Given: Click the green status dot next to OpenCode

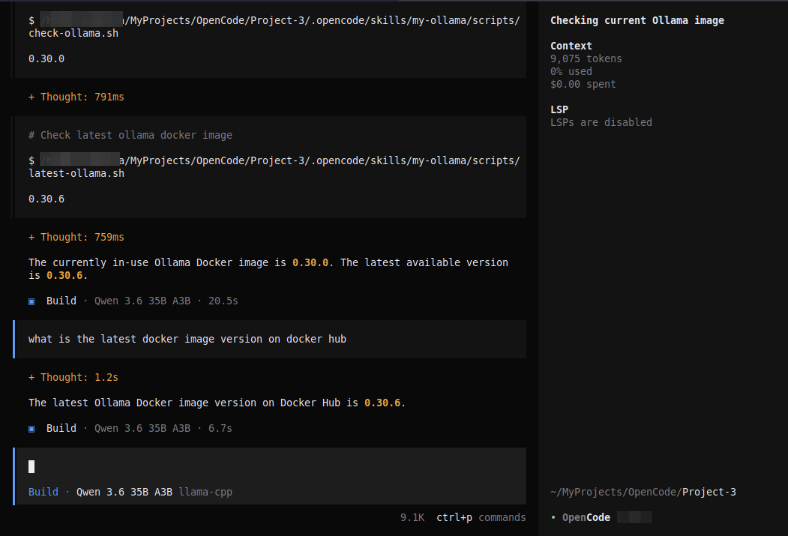Looking at the screenshot, I should click(553, 517).
